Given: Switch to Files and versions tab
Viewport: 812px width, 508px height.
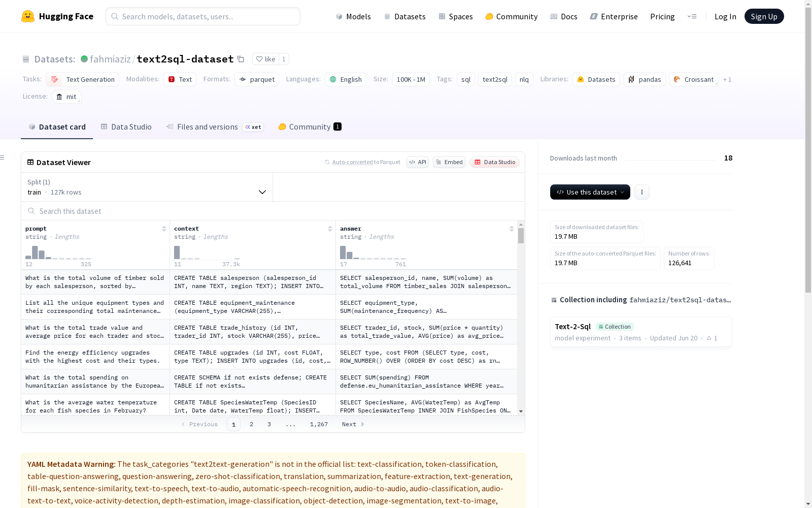Looking at the screenshot, I should (x=215, y=127).
